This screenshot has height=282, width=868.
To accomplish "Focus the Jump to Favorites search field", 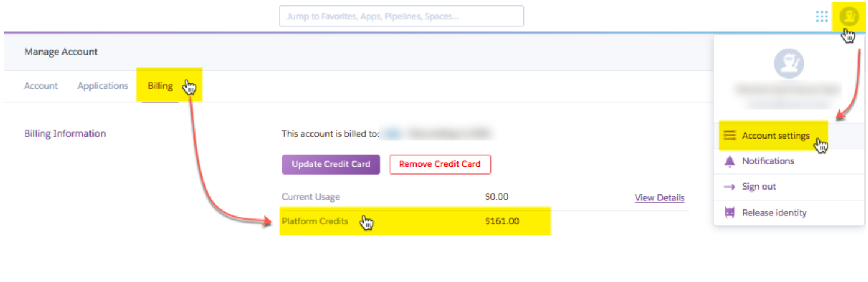I will 401,16.
